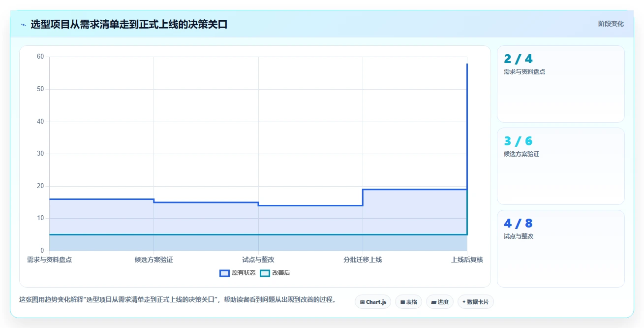Click the 阶段变化 label in header
This screenshot has height=328, width=644.
pyautogui.click(x=611, y=24)
